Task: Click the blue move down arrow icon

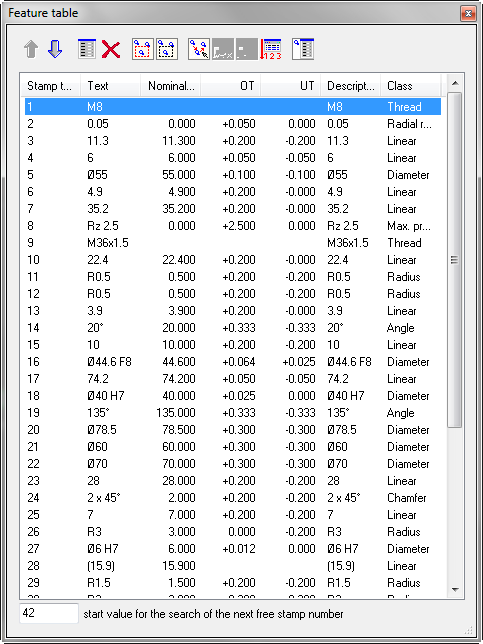Action: point(55,49)
